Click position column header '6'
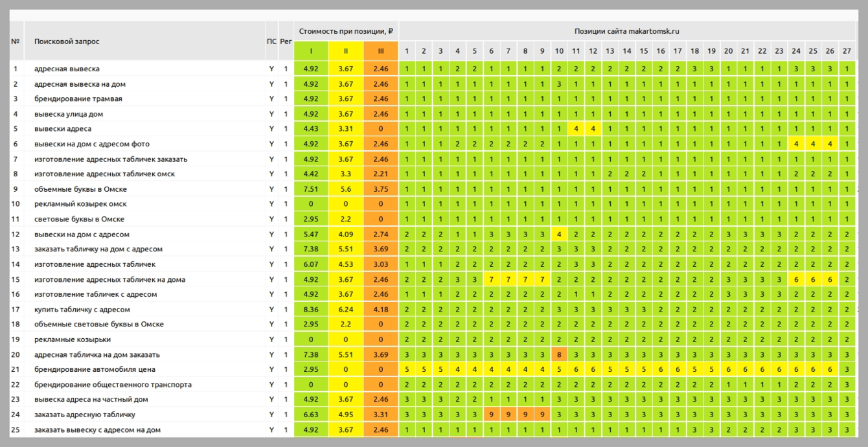Screen dimensions: 868x447 point(491,51)
